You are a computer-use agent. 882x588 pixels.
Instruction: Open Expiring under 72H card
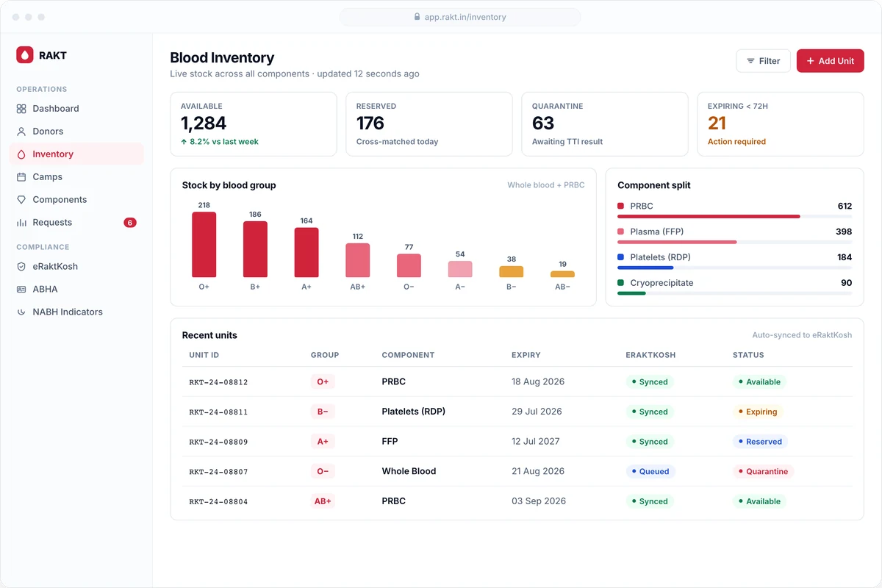tap(781, 124)
